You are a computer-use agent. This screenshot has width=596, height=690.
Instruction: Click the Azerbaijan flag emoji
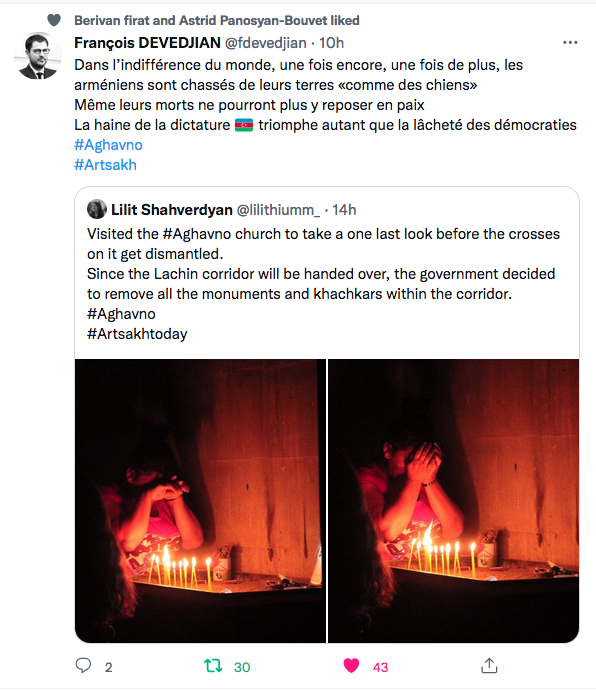[x=244, y=125]
